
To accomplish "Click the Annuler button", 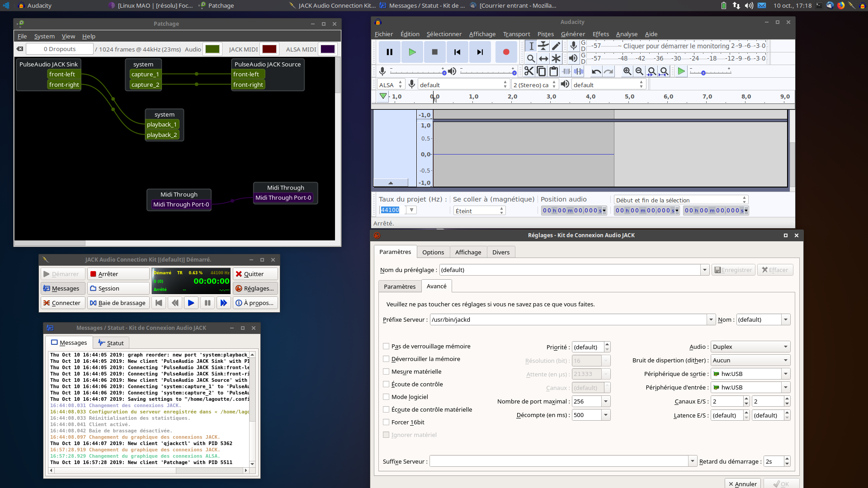I will 742,483.
